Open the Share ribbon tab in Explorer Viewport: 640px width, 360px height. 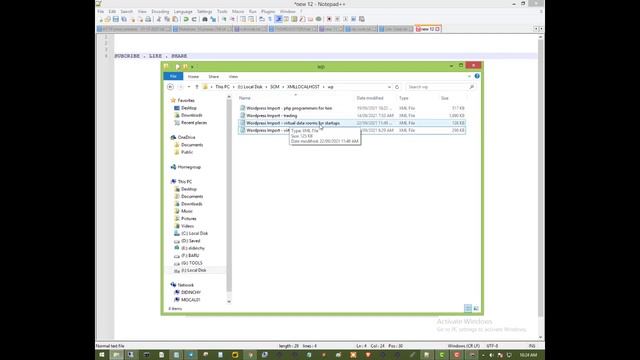[213, 77]
